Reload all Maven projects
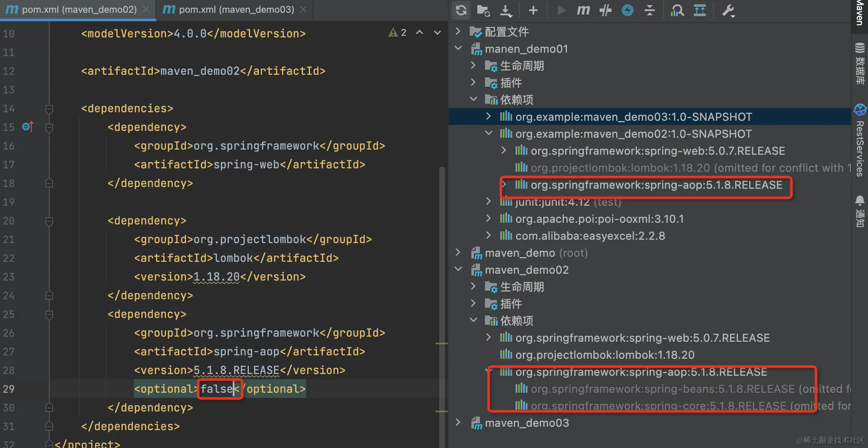The image size is (868, 448). (461, 10)
